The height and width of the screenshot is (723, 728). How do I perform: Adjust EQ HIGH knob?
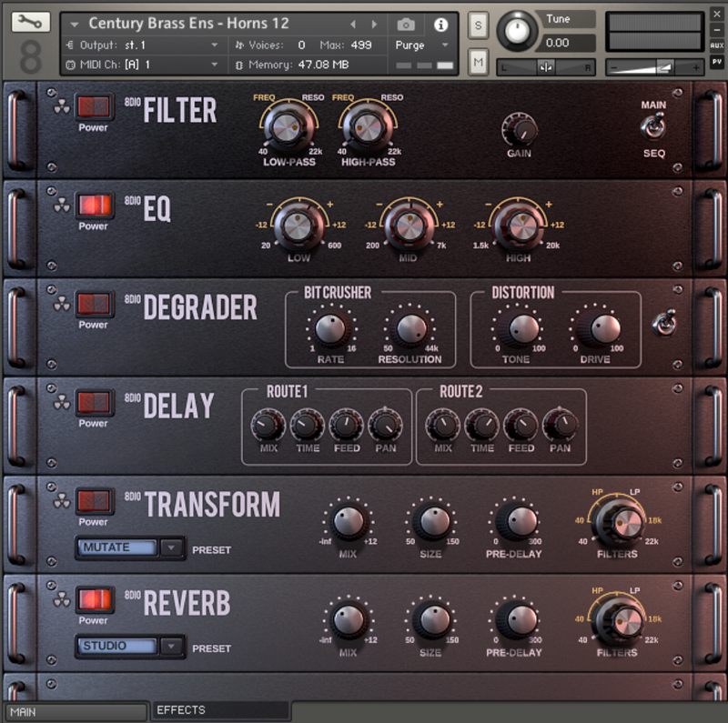(518, 226)
